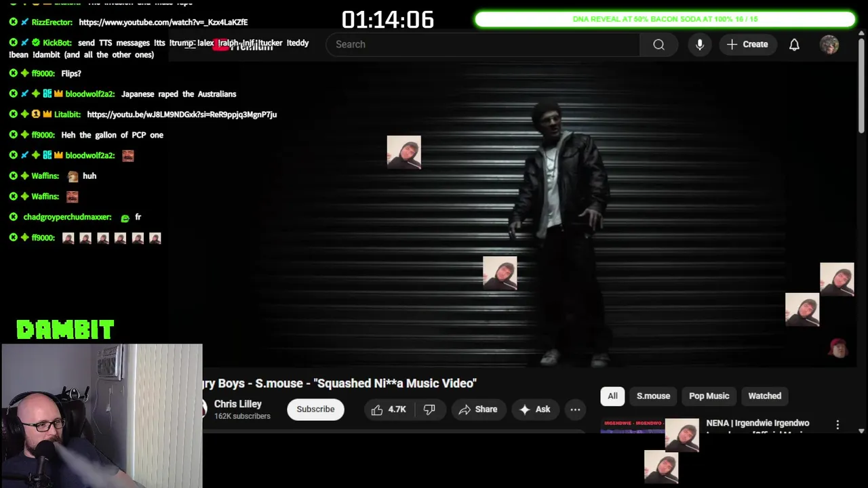This screenshot has width=868, height=488.
Task: Click username chadgroyperchudmaxxer in chat
Action: pos(67,217)
